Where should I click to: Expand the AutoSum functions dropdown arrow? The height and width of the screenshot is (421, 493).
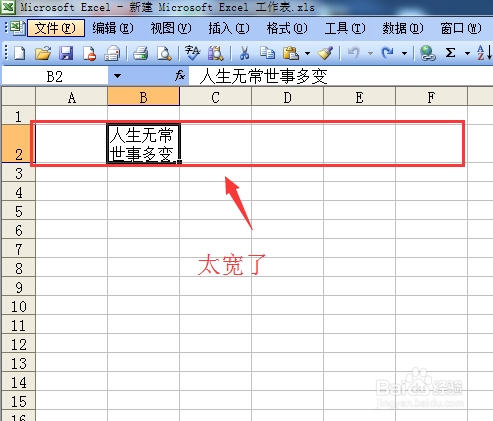point(467,53)
